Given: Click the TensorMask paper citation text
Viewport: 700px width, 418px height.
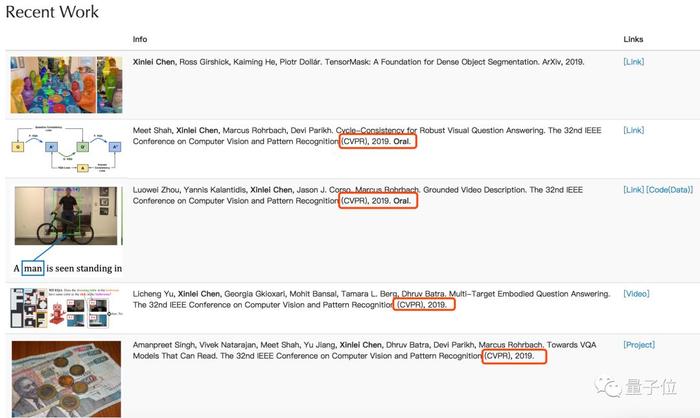Looking at the screenshot, I should (358, 62).
